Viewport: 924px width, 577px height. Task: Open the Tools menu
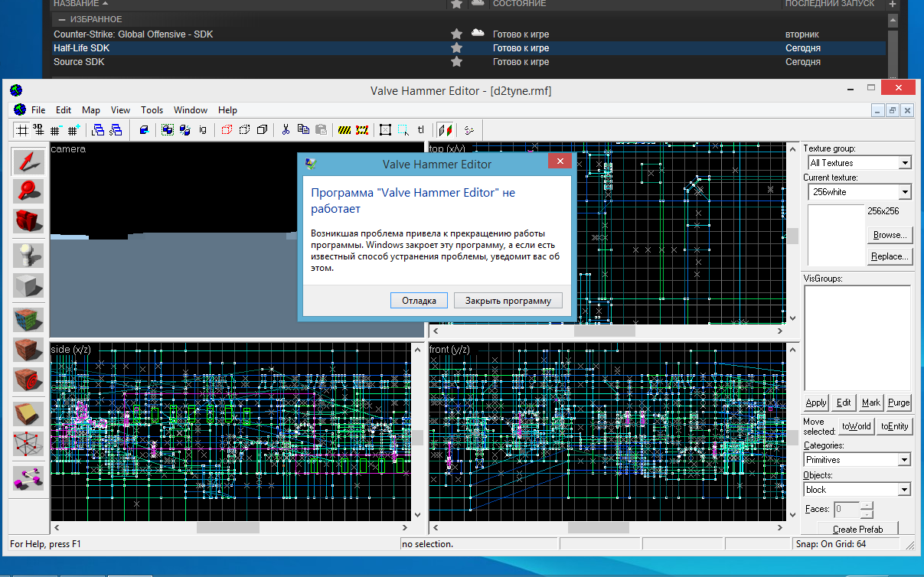click(x=152, y=110)
